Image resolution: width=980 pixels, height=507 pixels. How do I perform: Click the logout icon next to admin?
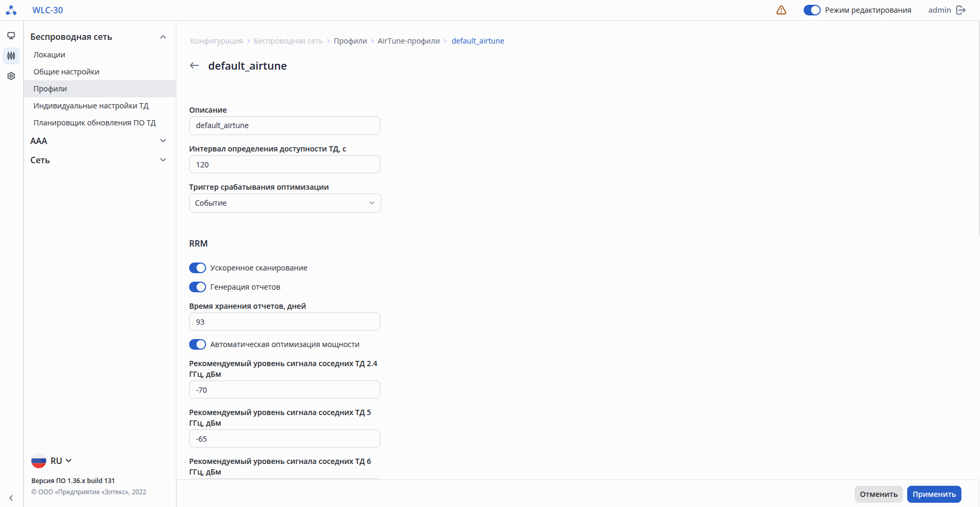click(x=960, y=10)
